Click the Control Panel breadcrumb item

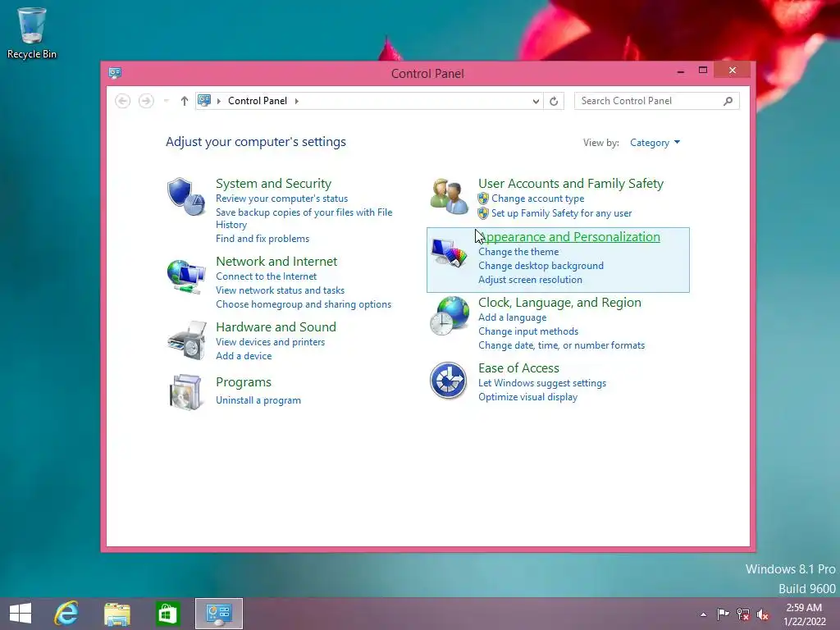pyautogui.click(x=257, y=101)
